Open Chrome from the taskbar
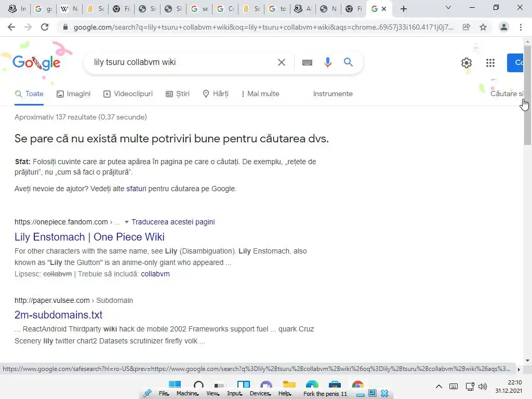Viewport: 532px width, 399px height. [357, 385]
